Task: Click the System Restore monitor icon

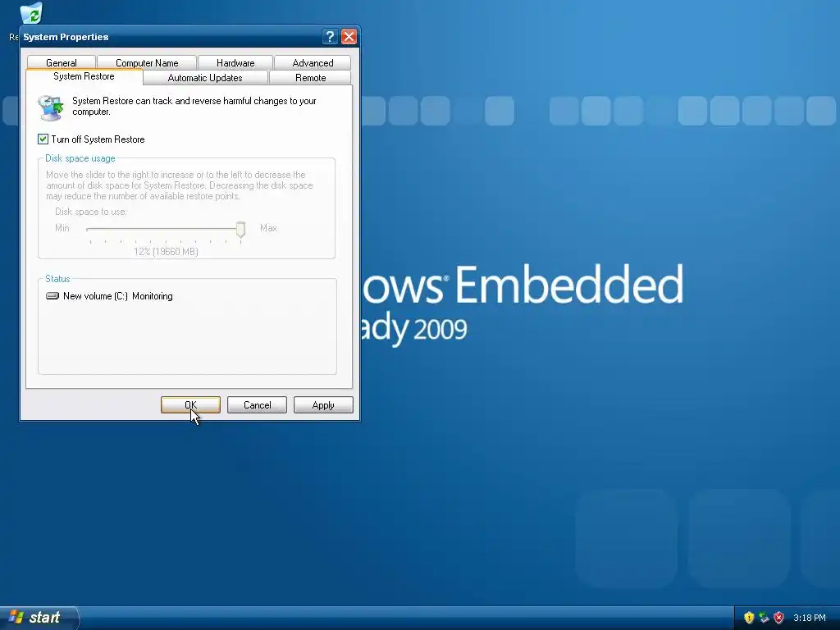Action: coord(51,107)
